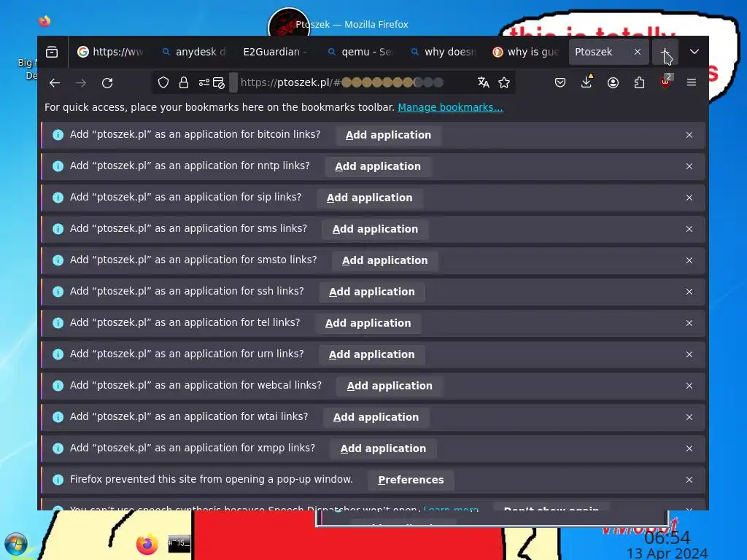Click the info icon on bitcoin notification
747x560 pixels.
click(x=58, y=135)
